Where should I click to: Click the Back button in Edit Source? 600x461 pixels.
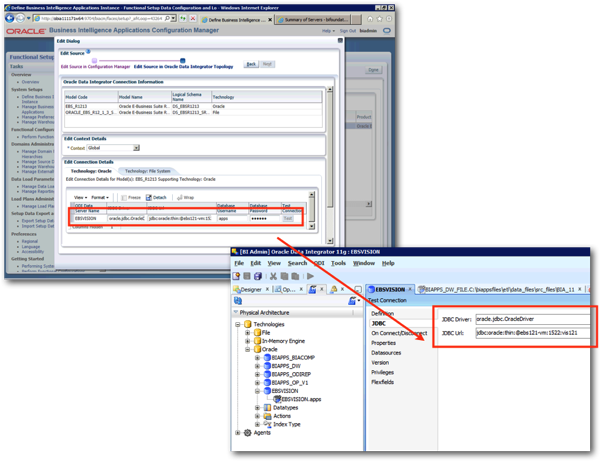251,64
